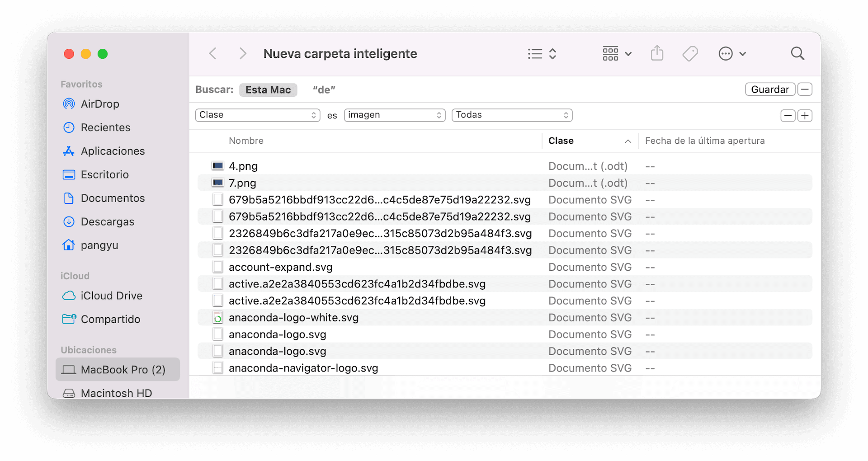
Task: Sort by Clase column header
Action: pos(561,141)
